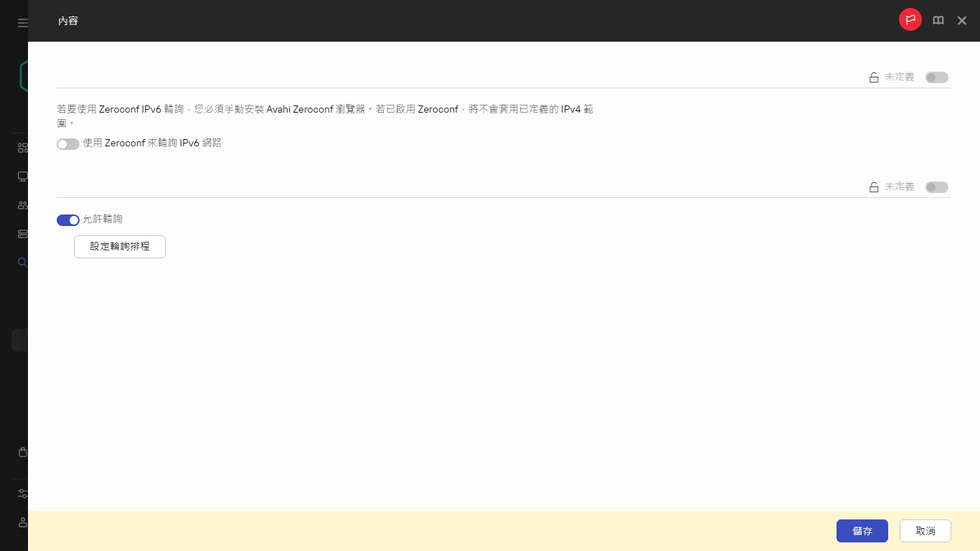
Task: Open 設定輪詢排程 settings
Action: tap(119, 246)
